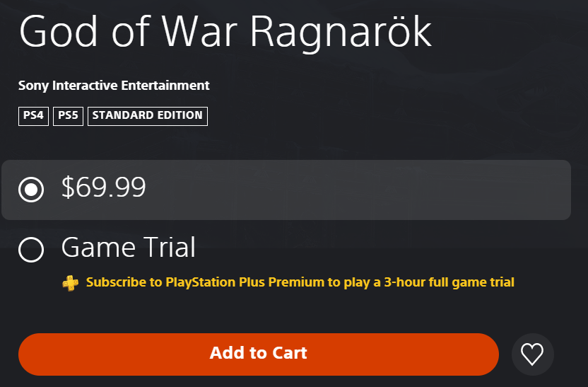588x387 pixels.
Task: Click the $69.99 price text
Action: tap(104, 187)
